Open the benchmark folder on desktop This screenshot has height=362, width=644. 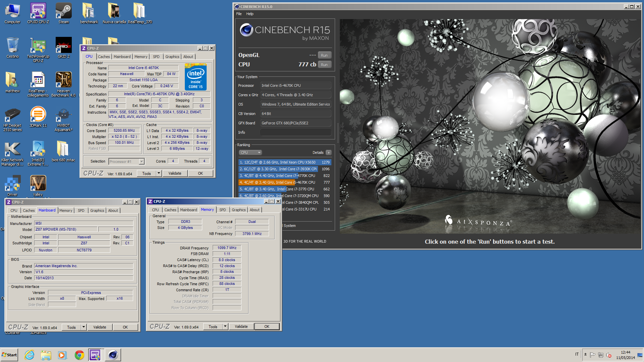89,13
